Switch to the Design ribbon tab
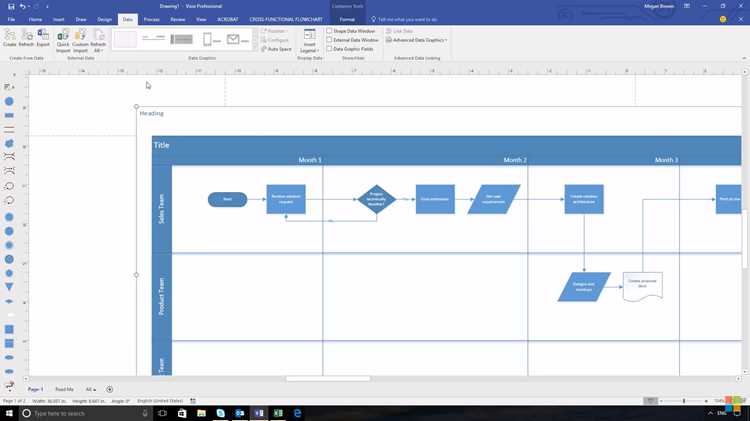 coord(104,20)
